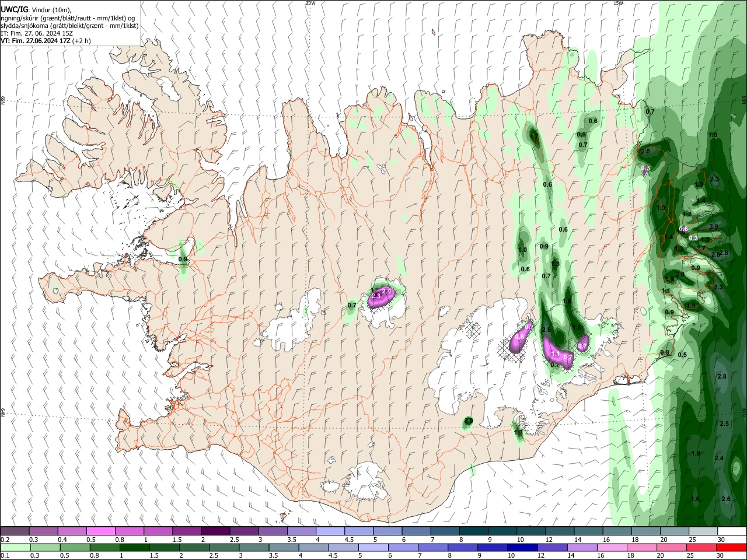Click the '0.2' label under top legend row
The image size is (747, 560).
(x=5, y=540)
